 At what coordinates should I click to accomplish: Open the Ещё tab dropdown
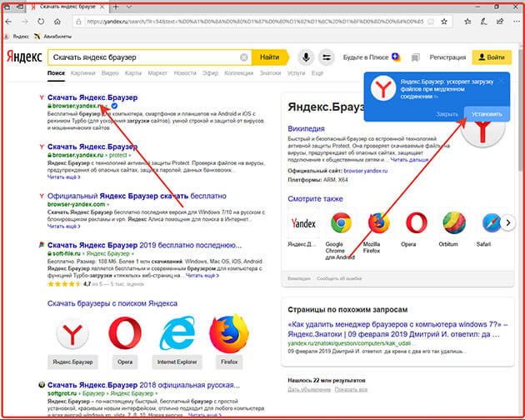click(x=317, y=72)
